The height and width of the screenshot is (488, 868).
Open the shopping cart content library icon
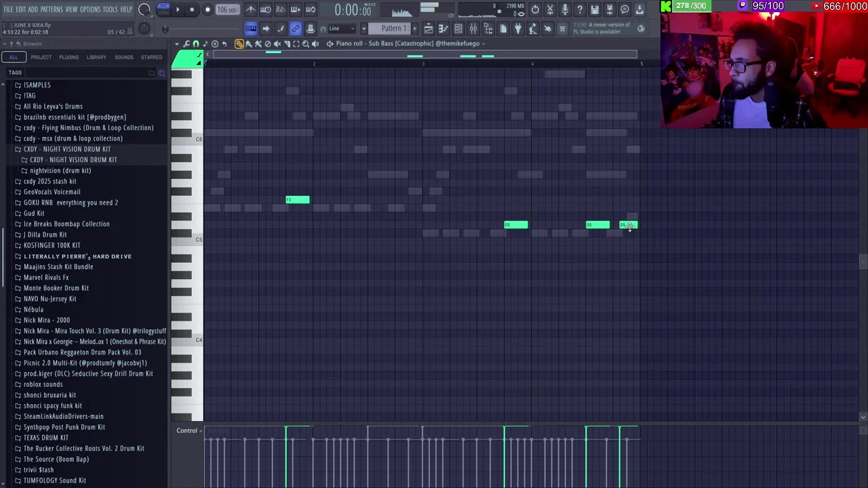tap(562, 28)
